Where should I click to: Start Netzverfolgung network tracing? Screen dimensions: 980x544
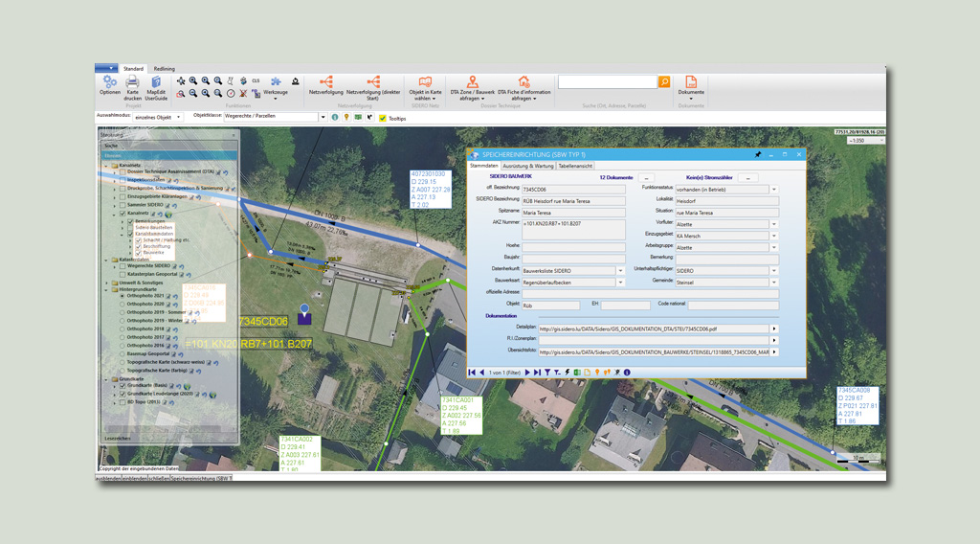tap(326, 83)
